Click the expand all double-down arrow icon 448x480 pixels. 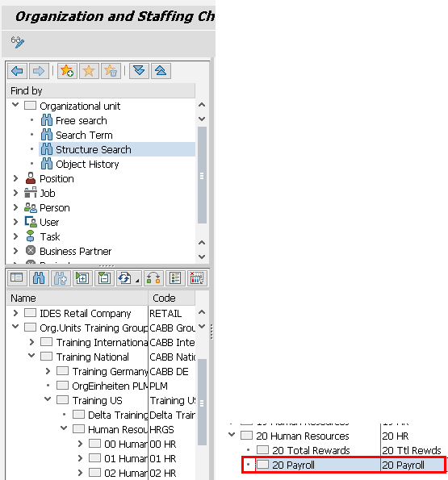coord(139,71)
